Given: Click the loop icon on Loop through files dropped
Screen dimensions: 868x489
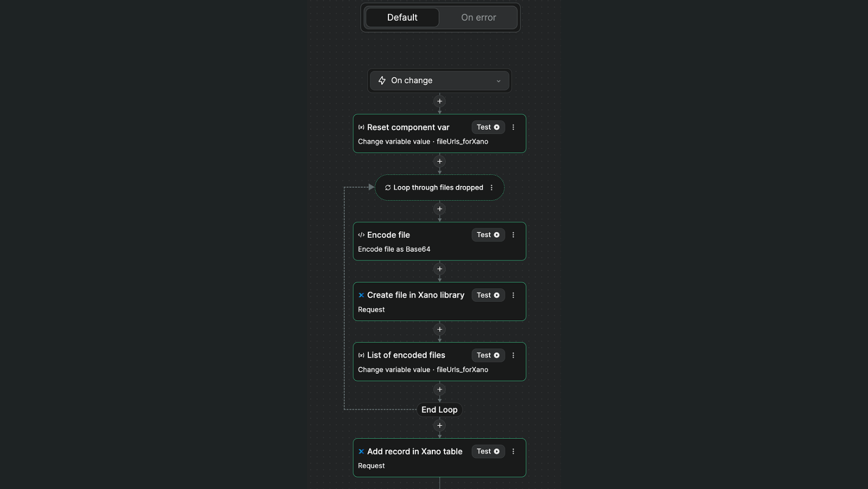Looking at the screenshot, I should click(387, 187).
